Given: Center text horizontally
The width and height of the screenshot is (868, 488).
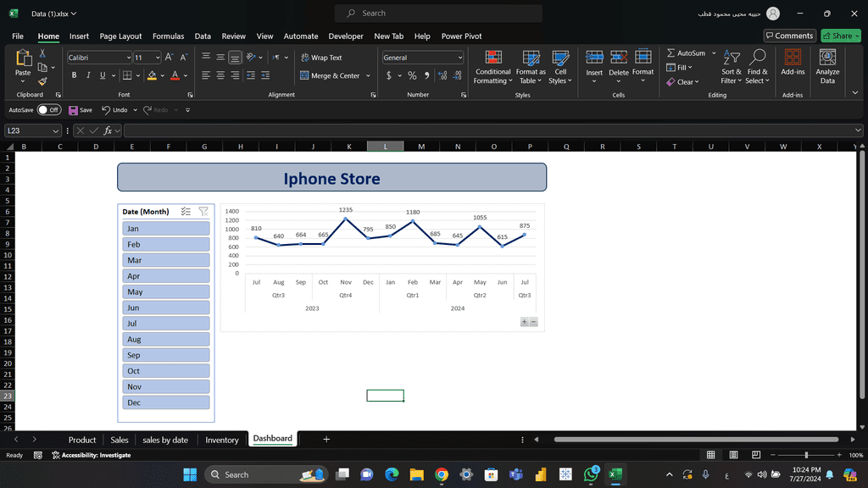Looking at the screenshot, I should tap(220, 75).
